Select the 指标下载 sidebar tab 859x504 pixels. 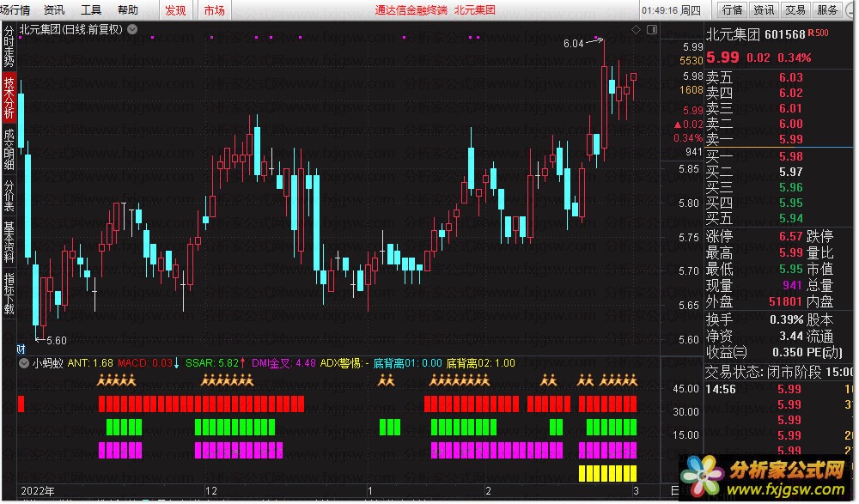[9, 293]
